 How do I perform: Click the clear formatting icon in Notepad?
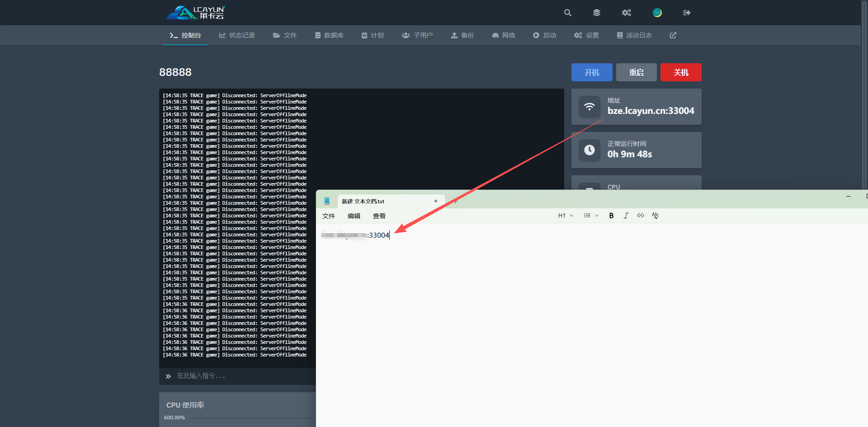coord(655,216)
